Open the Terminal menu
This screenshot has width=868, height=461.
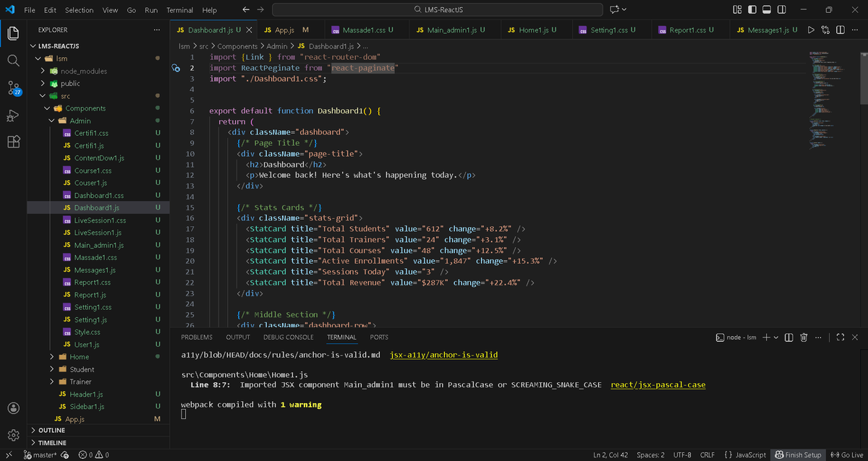tap(179, 10)
